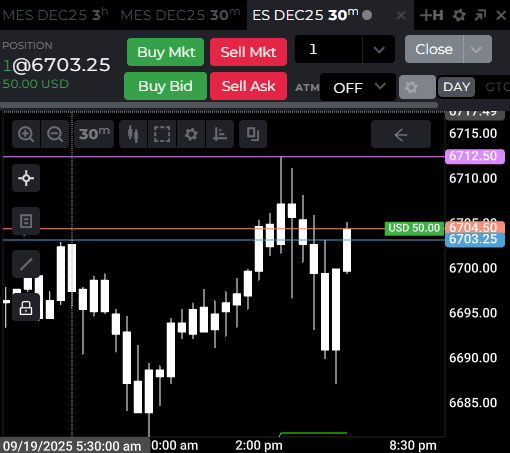
Task: Activate the dashed rectangle selection tool
Action: point(162,134)
